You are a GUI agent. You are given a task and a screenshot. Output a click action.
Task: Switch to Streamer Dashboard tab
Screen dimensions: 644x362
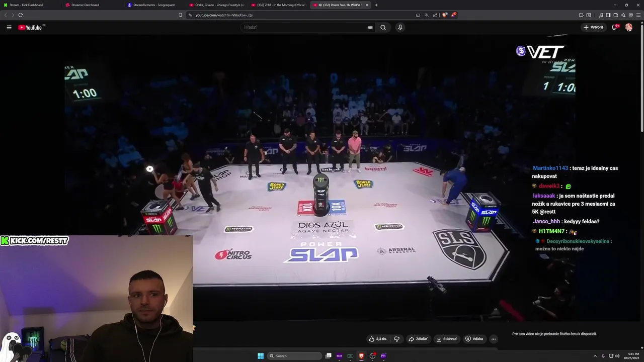[x=93, y=5]
